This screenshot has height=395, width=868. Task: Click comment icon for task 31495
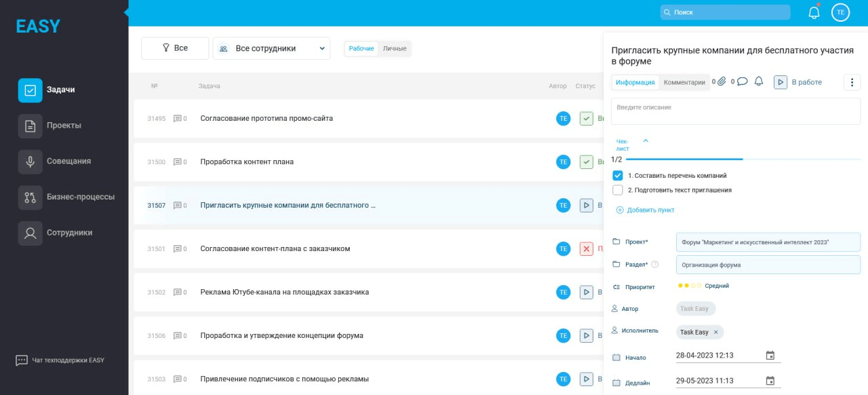178,119
